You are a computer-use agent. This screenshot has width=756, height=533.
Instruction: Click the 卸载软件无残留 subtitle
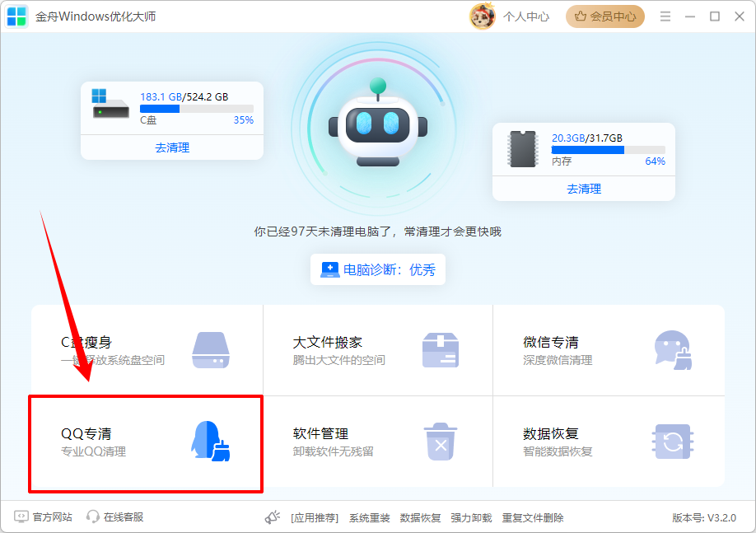tap(334, 452)
